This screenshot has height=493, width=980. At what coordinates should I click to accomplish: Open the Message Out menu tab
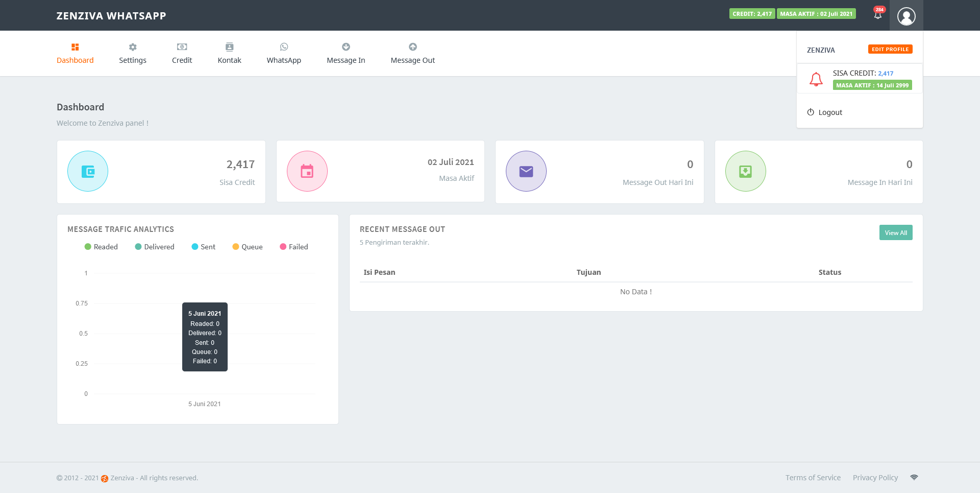(x=413, y=54)
